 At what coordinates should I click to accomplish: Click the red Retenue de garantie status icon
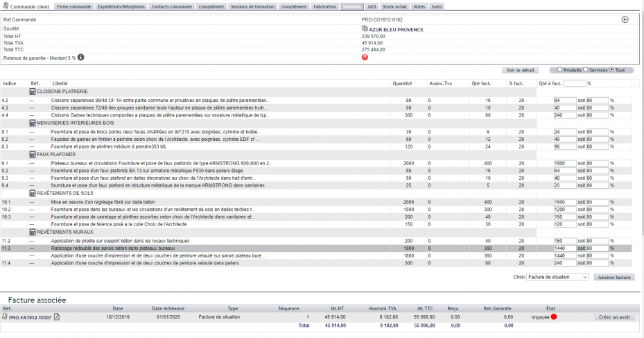click(365, 57)
